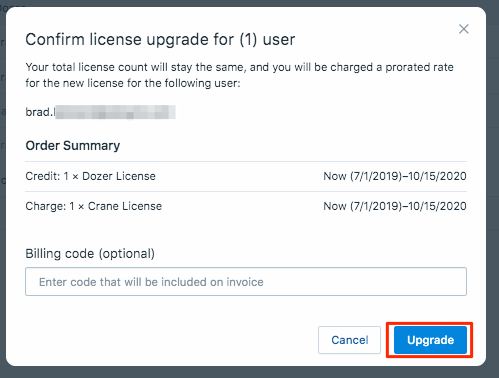Focus the Billing code input field
Viewport: 499px width, 378px height.
coord(246,282)
